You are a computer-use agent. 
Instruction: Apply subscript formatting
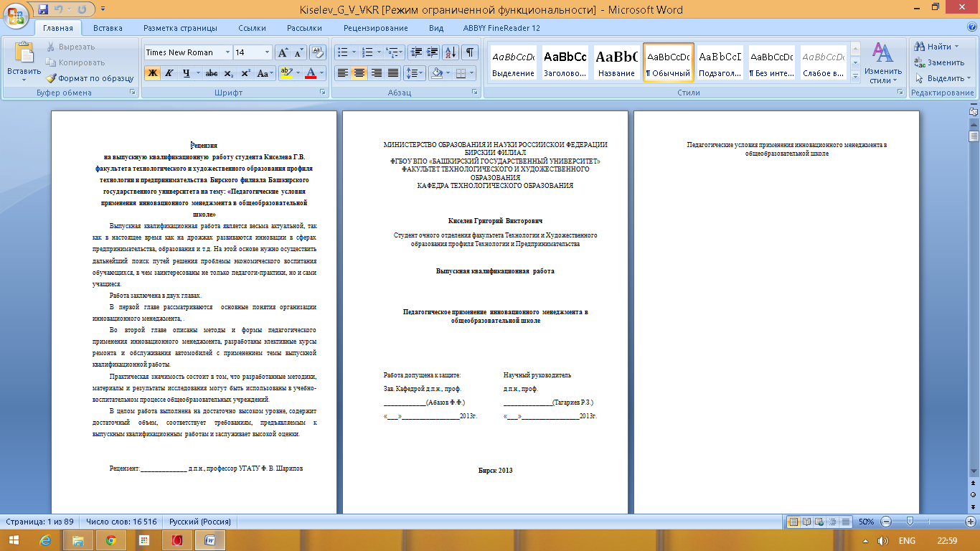coord(228,73)
